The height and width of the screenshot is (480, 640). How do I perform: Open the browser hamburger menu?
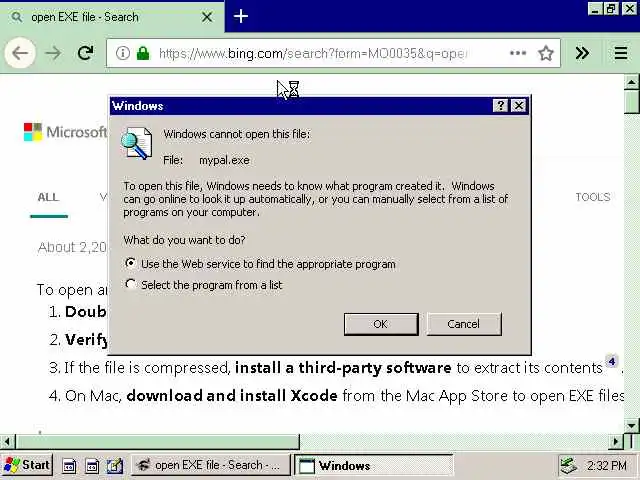[x=620, y=53]
